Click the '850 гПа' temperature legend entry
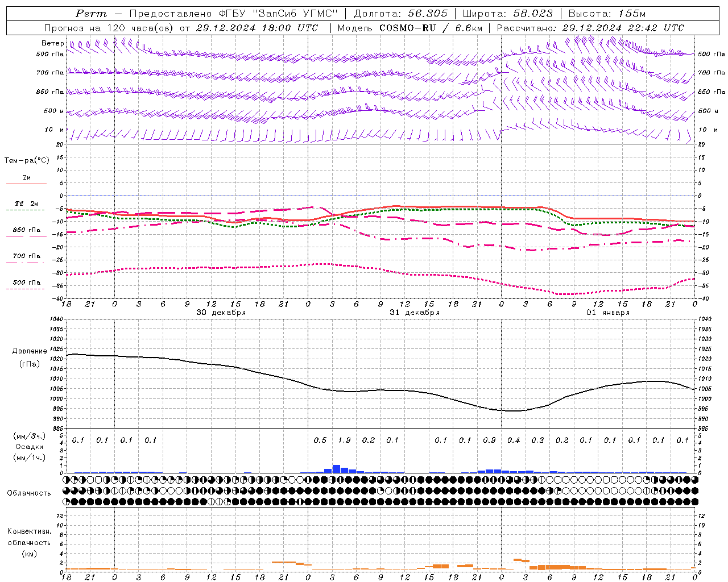The height and width of the screenshot is (582, 728). [x=26, y=230]
